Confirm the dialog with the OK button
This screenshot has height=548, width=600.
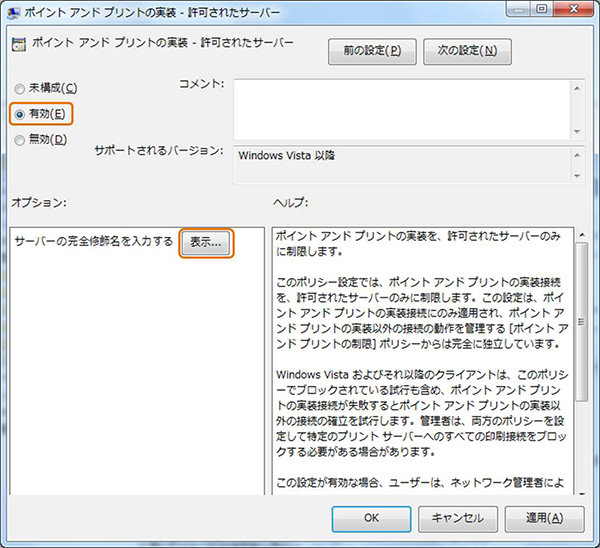(x=370, y=519)
